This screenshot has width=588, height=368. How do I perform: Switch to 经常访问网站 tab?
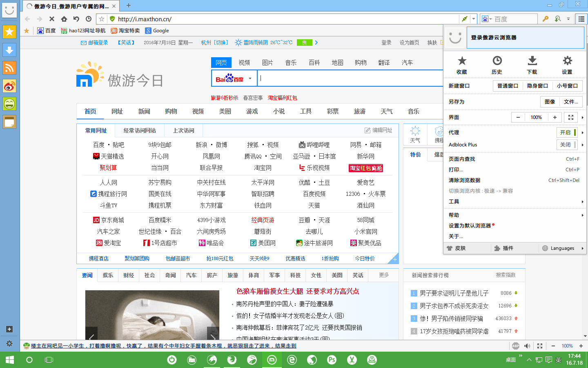pyautogui.click(x=140, y=130)
